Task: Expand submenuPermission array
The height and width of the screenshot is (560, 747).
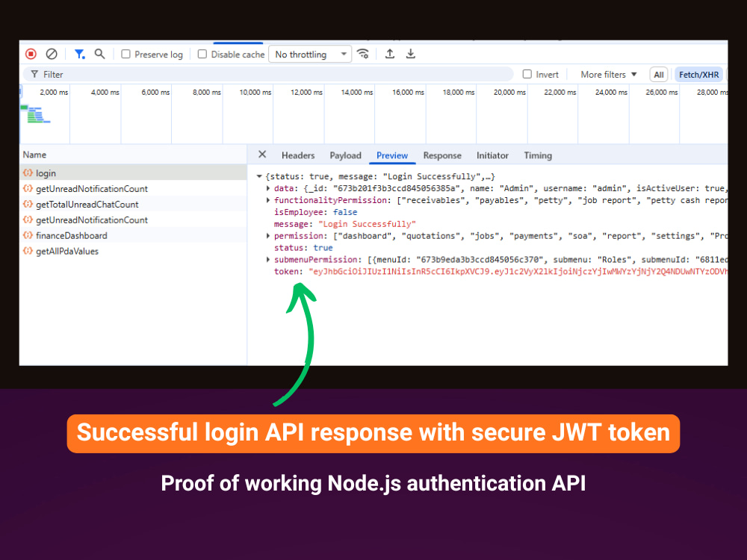Action: (268, 260)
